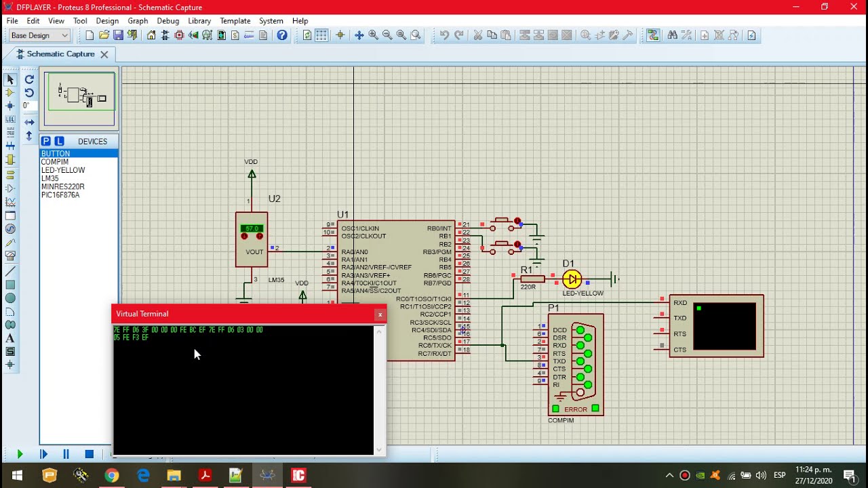The height and width of the screenshot is (488, 868).
Task: Select the Wire Label Mode tool
Action: 10,119
